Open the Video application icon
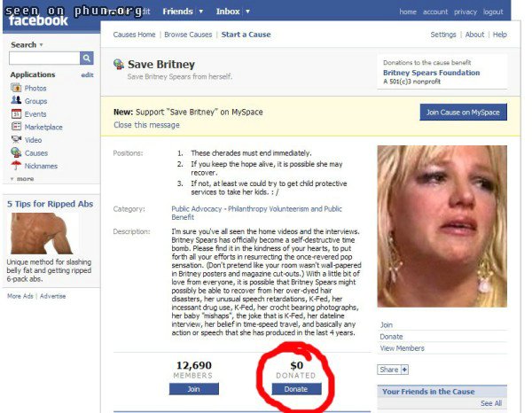 coord(16,139)
